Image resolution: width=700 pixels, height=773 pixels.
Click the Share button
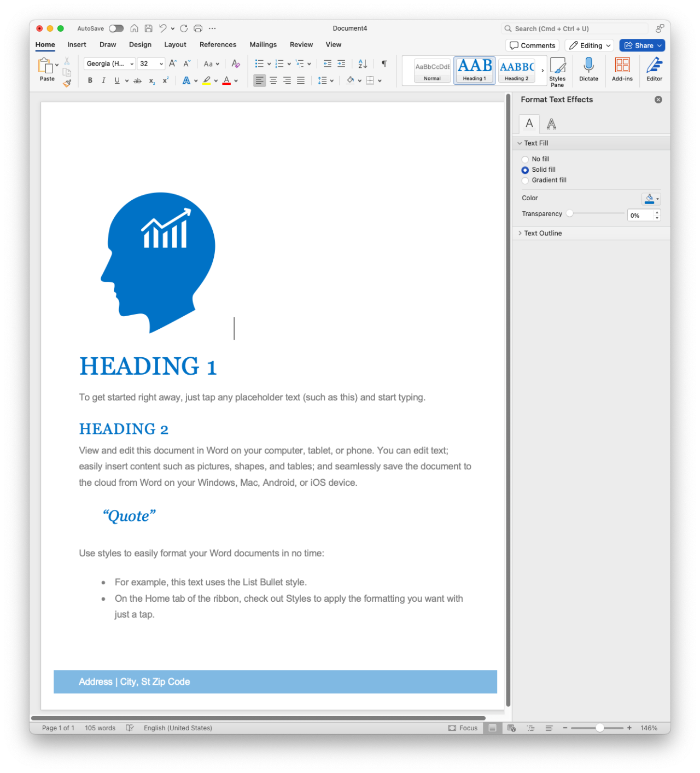click(x=642, y=45)
